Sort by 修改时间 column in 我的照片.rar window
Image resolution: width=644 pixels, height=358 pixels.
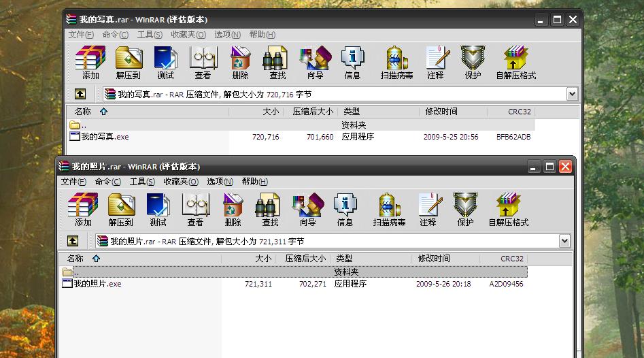(446, 259)
